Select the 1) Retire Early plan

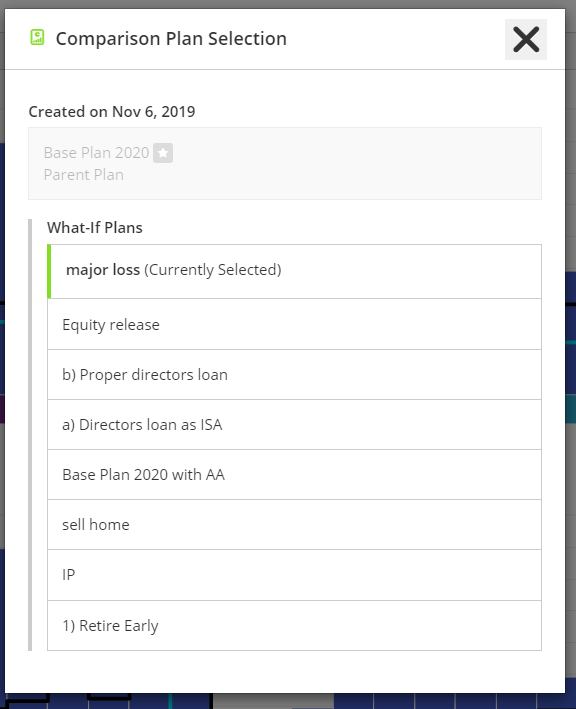point(294,626)
